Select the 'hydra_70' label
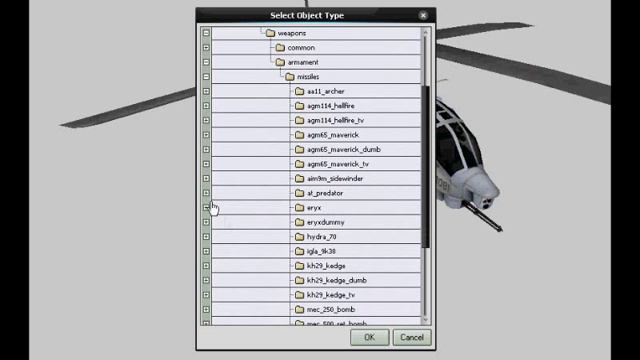The width and height of the screenshot is (640, 360). point(322,237)
